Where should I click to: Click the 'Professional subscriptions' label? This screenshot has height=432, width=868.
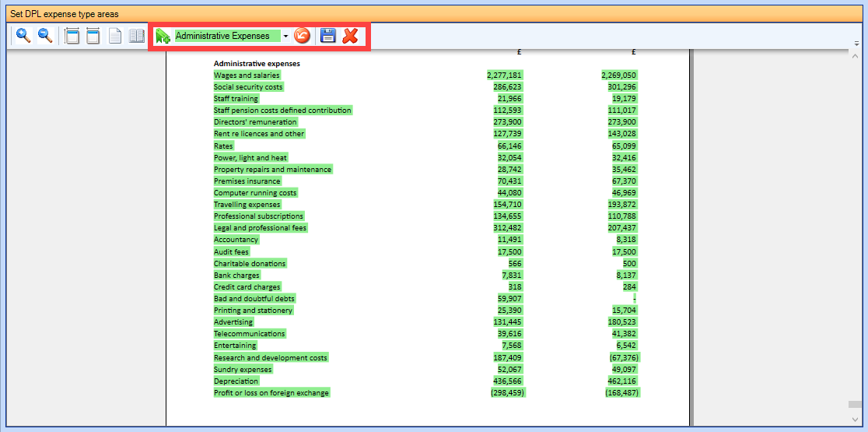pyautogui.click(x=258, y=216)
